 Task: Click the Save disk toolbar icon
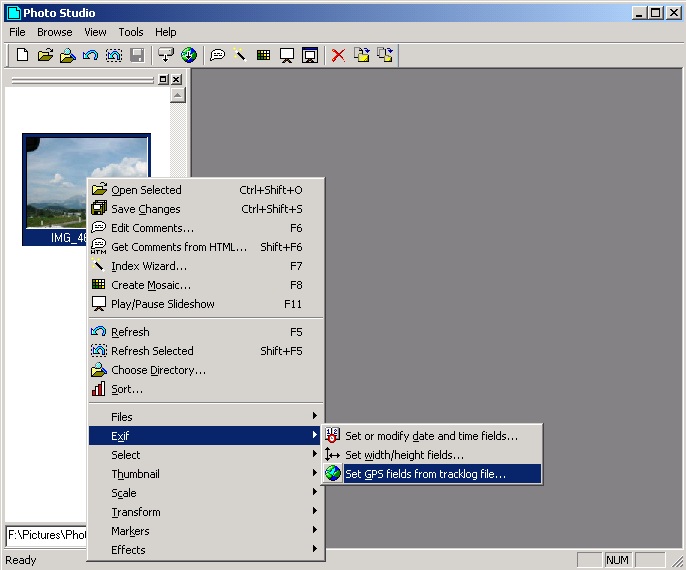[137, 55]
